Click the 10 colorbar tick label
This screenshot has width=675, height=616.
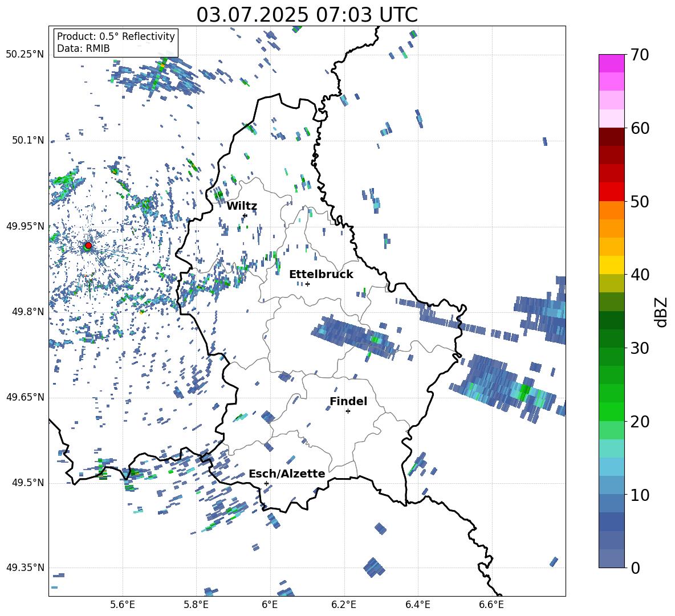[x=639, y=495]
